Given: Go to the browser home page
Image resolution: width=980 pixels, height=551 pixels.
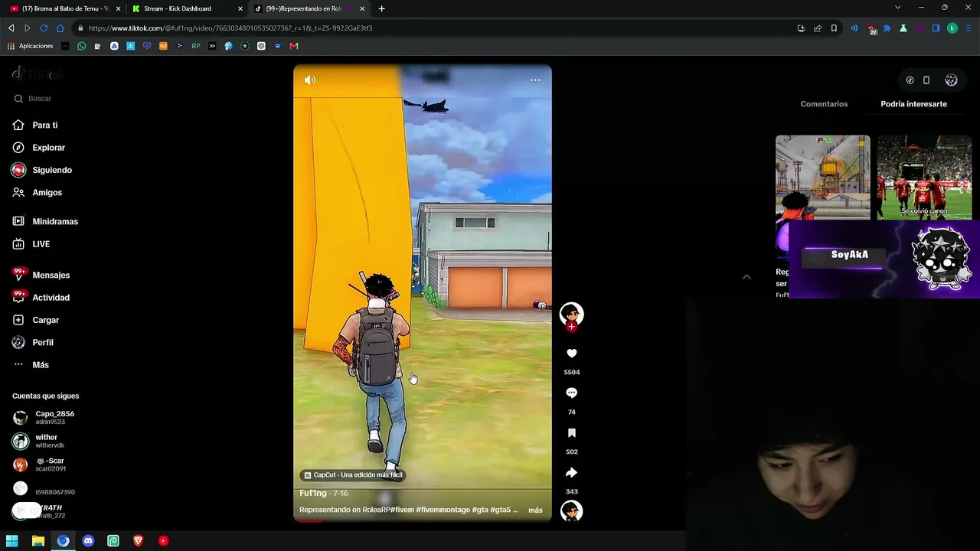Looking at the screenshot, I should click(60, 28).
